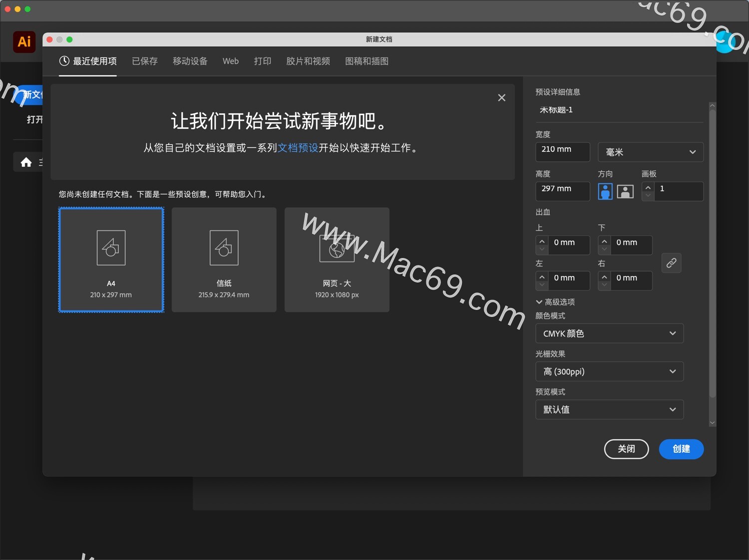Click the close X on the welcome banner

(501, 97)
